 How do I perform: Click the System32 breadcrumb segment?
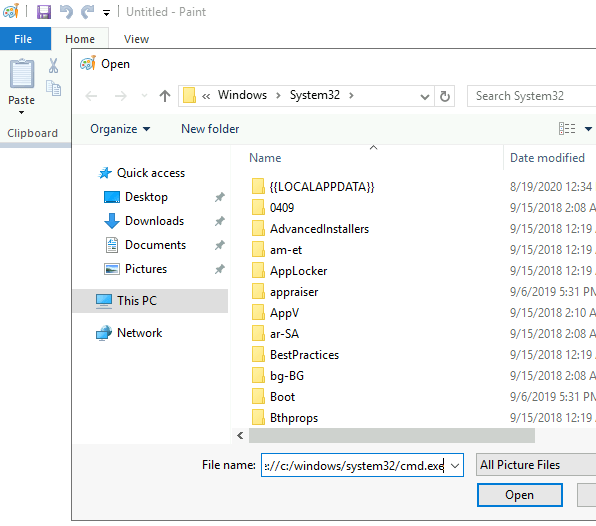tap(315, 95)
